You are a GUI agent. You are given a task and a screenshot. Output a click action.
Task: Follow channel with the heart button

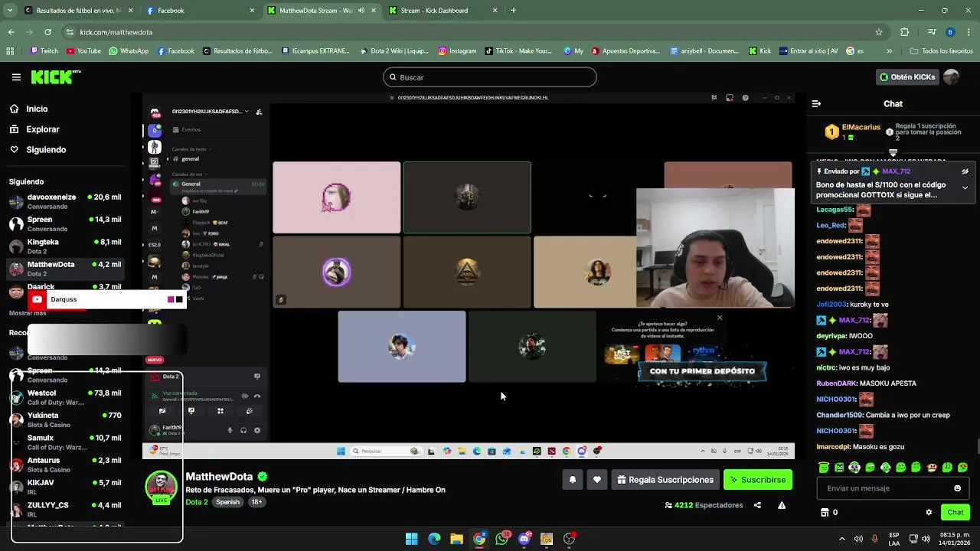597,480
